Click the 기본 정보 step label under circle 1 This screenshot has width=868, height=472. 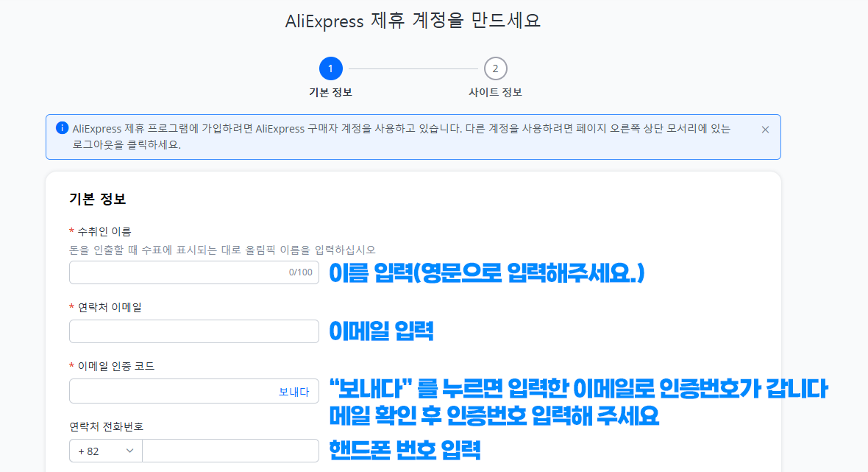pyautogui.click(x=330, y=93)
